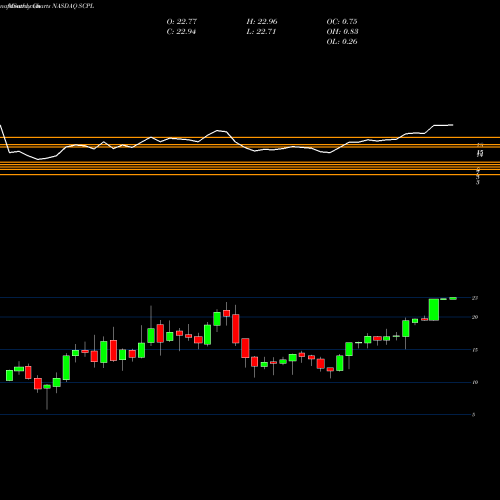
Task: Select the high value H: 22.96
Action: tap(262, 22)
